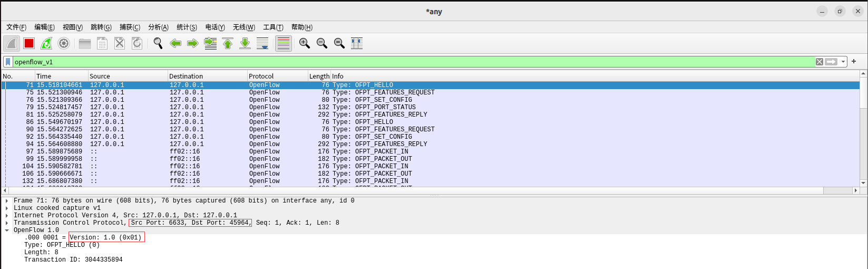Sort by the Length column header
Image resolution: width=868 pixels, height=269 pixels.
tap(319, 76)
